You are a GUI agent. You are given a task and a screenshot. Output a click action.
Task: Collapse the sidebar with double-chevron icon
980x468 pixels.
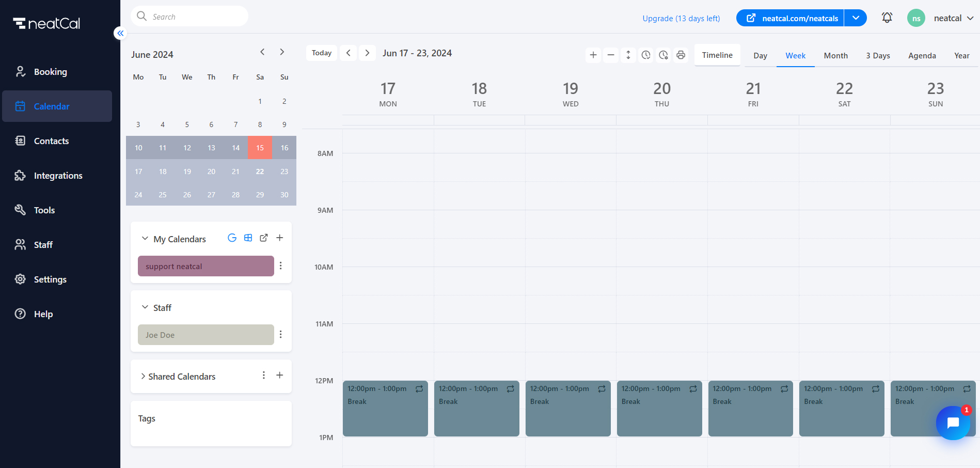[120, 33]
